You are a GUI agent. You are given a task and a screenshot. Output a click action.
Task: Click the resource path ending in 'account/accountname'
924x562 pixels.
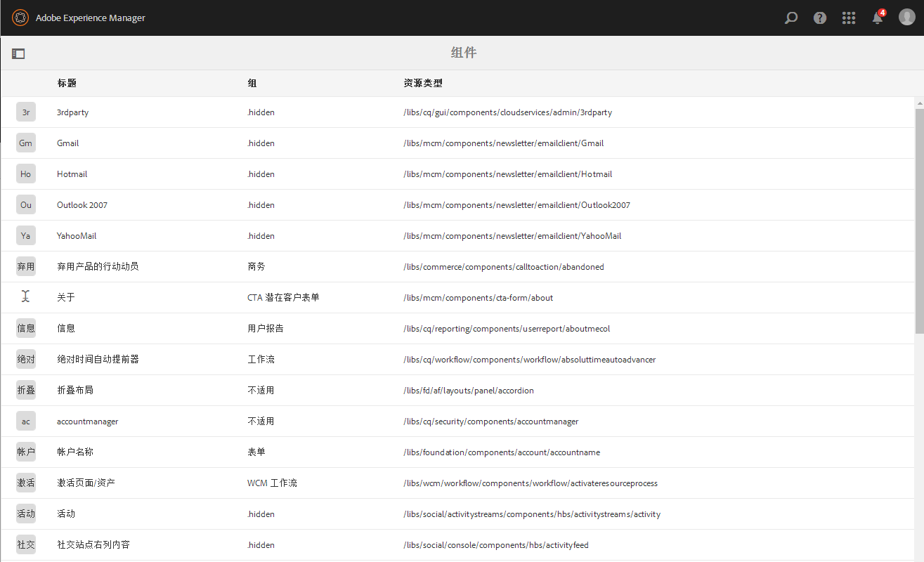[x=502, y=452]
